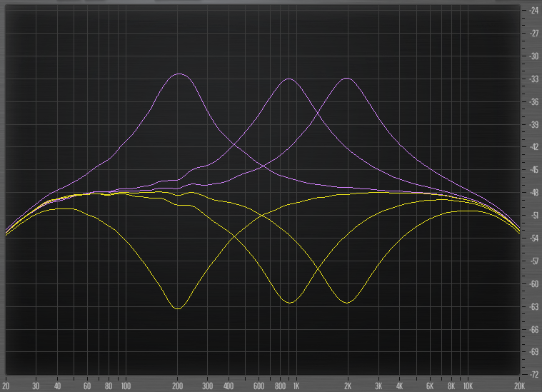This screenshot has height=392, width=542.
Task: Click the 200 Hz frequency axis label
Action: tap(178, 386)
